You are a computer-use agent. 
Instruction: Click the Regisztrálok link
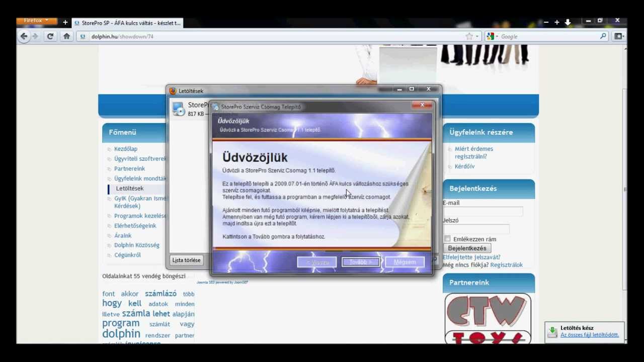(507, 265)
